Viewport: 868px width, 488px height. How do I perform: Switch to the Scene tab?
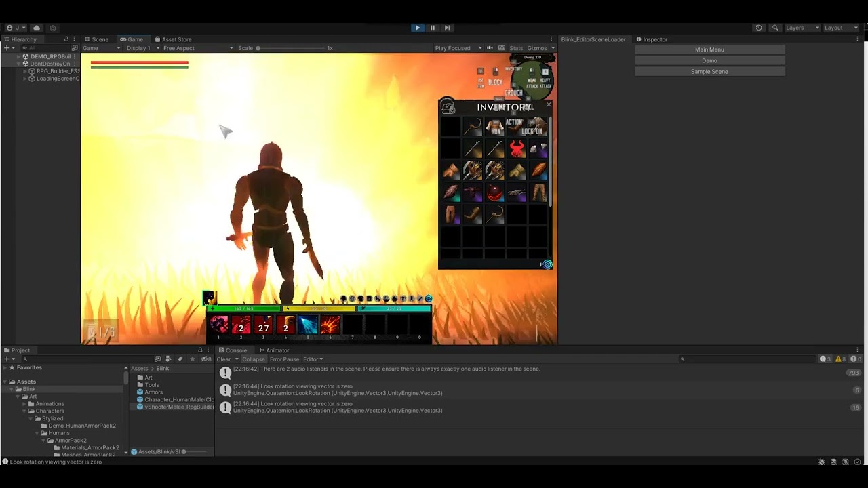pos(96,39)
